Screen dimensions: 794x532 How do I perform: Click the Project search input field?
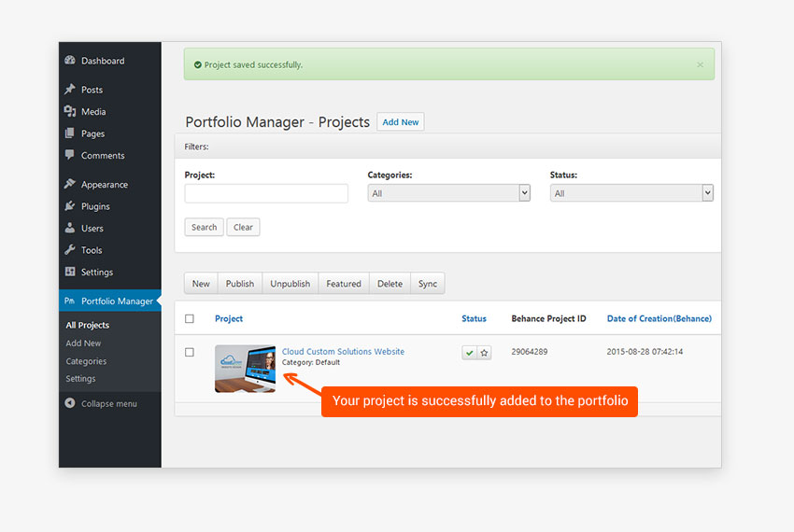point(266,193)
